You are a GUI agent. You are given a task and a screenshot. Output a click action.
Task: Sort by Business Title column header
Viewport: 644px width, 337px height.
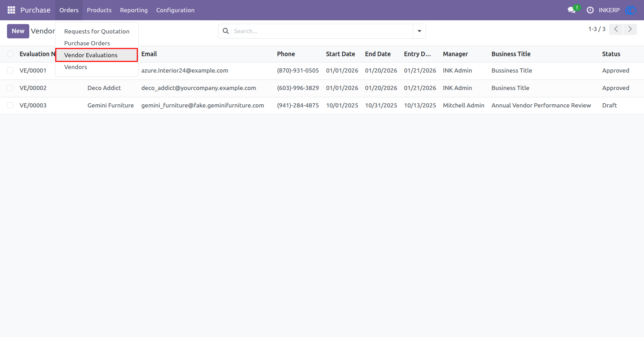[x=511, y=54]
